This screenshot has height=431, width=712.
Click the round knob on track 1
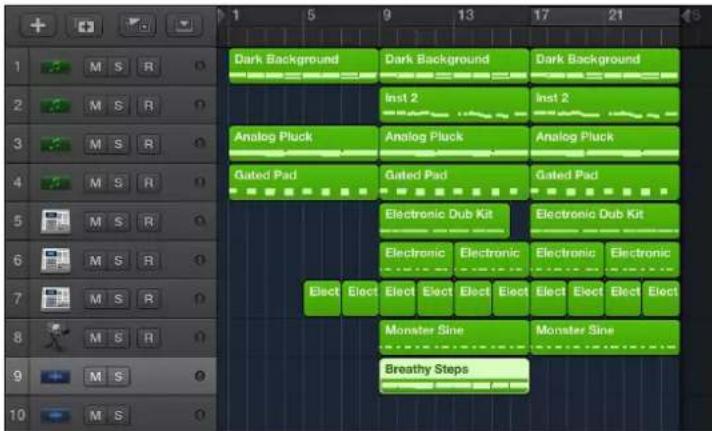pos(200,66)
